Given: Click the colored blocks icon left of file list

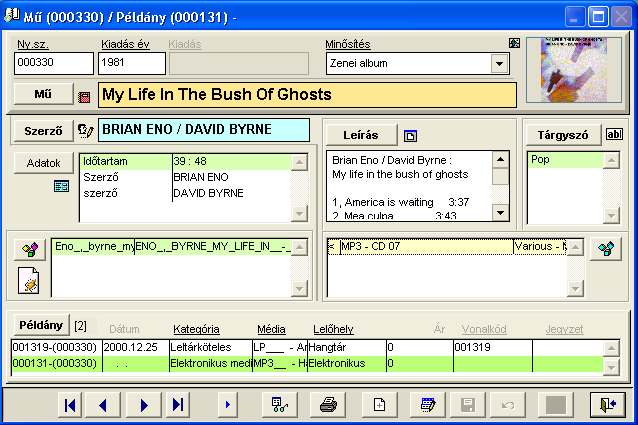Looking at the screenshot, I should point(31,249).
